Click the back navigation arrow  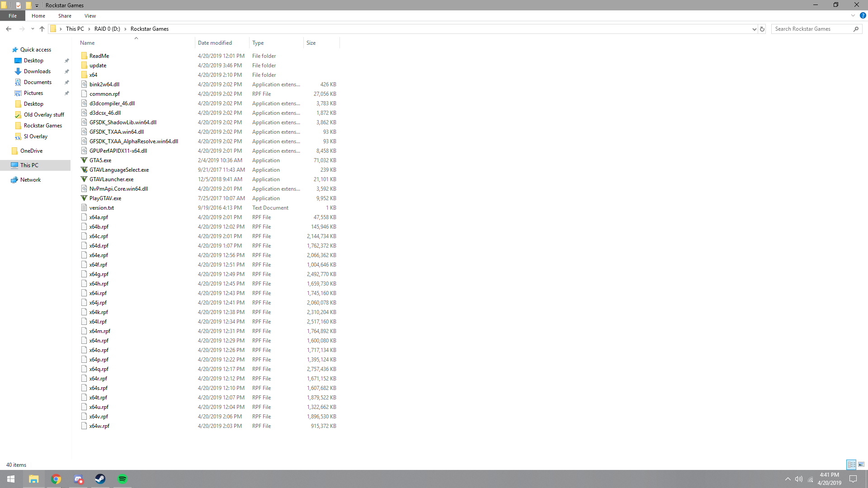point(9,29)
